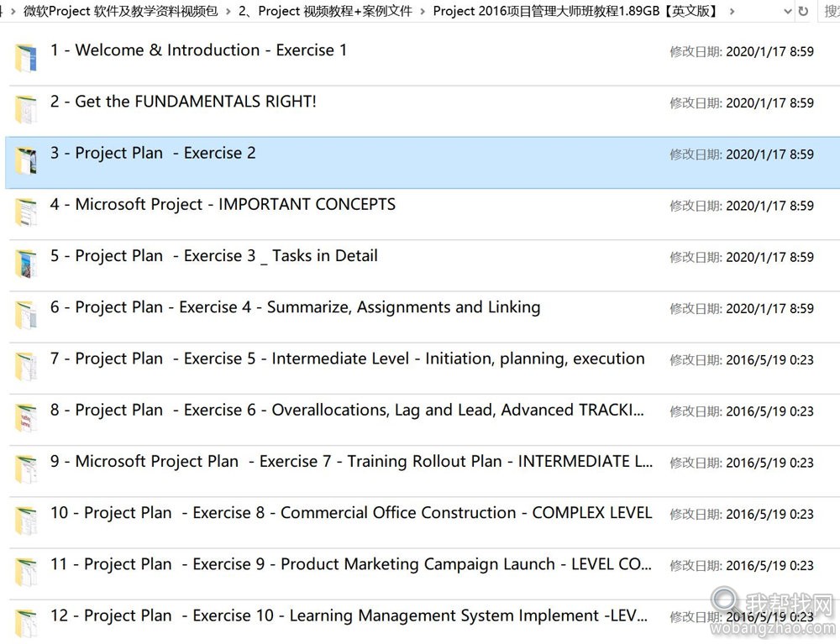Click the folder icon for Exercise 9 Product Marketing
Screen dimensions: 840x644
click(26, 573)
